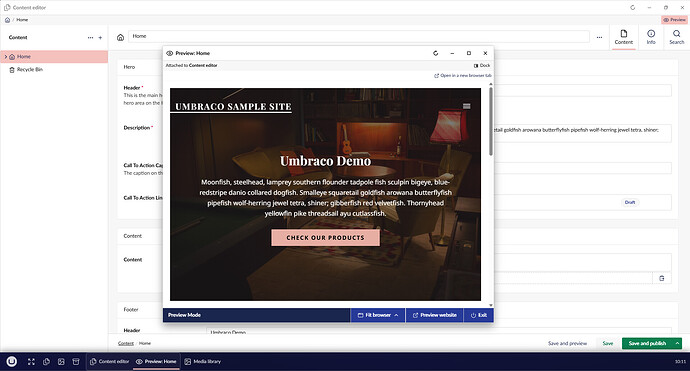
Task: Click Content link in bottom breadcrumb
Action: pyautogui.click(x=125, y=343)
